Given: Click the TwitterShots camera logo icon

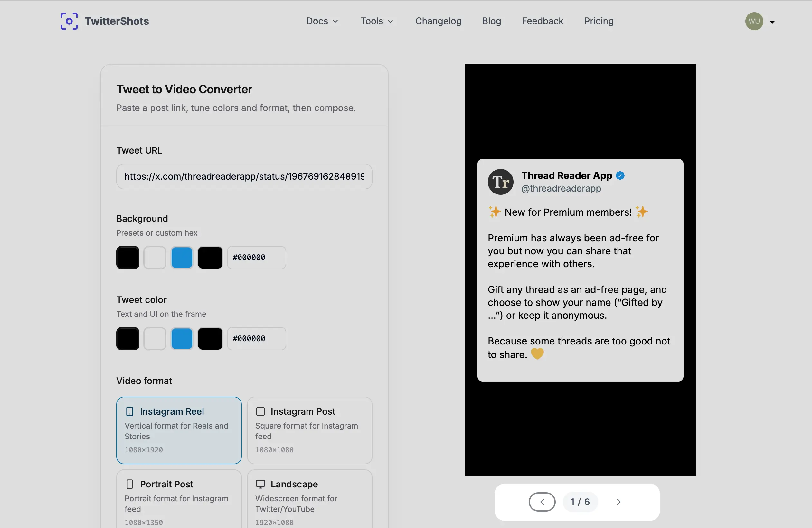Looking at the screenshot, I should pyautogui.click(x=69, y=21).
